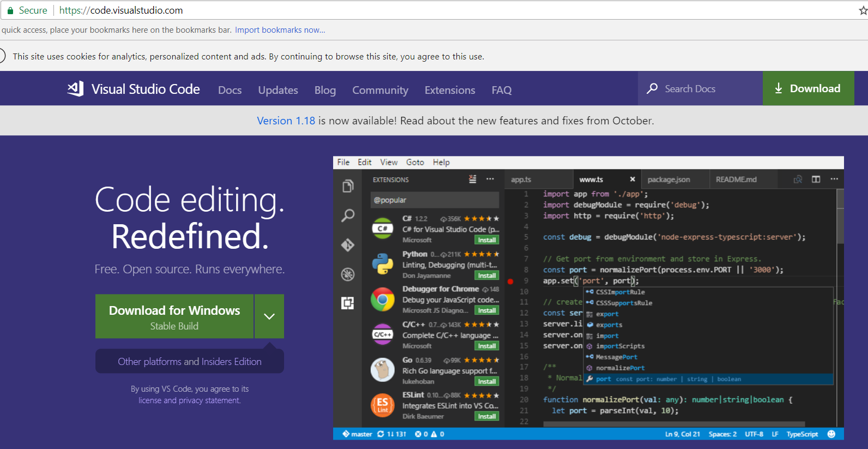868x449 pixels.
Task: Open the View menu
Action: click(389, 162)
